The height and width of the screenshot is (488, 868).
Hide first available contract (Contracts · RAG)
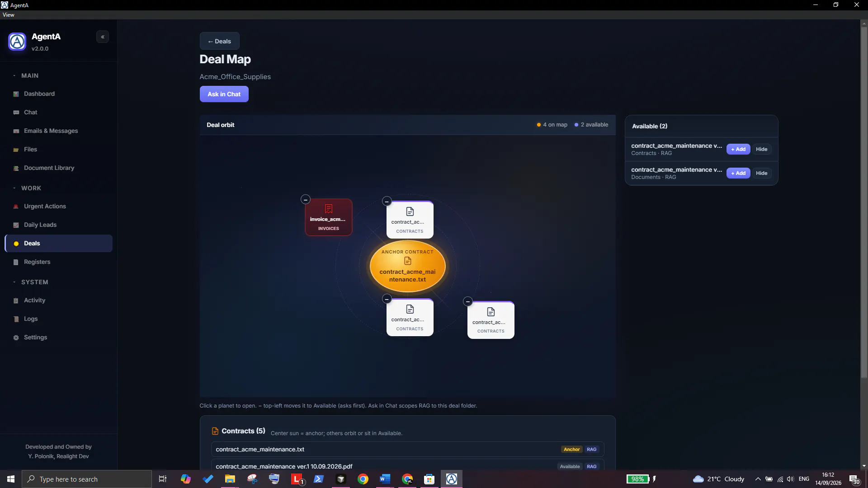pos(761,149)
